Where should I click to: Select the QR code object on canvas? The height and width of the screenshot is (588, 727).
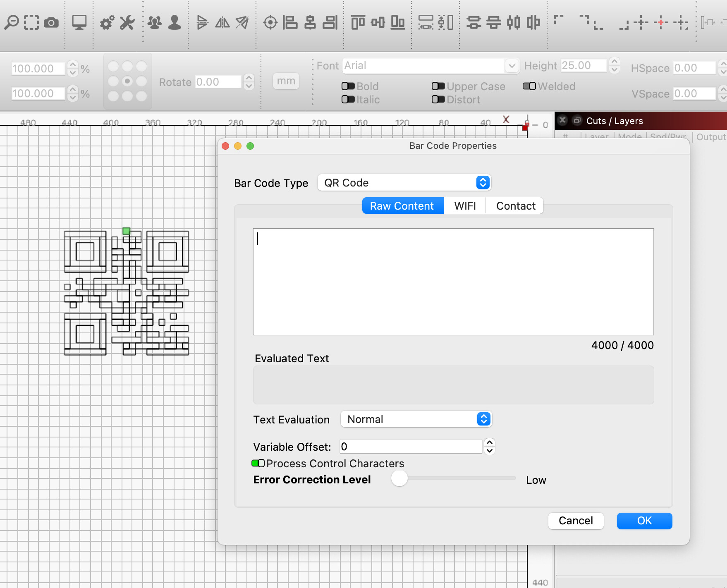point(126,293)
